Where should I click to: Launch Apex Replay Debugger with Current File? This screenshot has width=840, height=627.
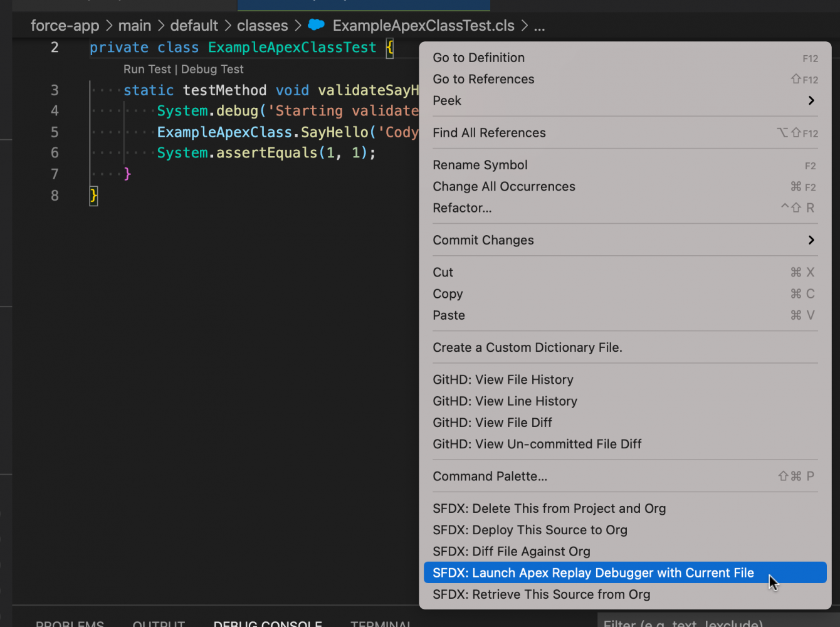625,572
